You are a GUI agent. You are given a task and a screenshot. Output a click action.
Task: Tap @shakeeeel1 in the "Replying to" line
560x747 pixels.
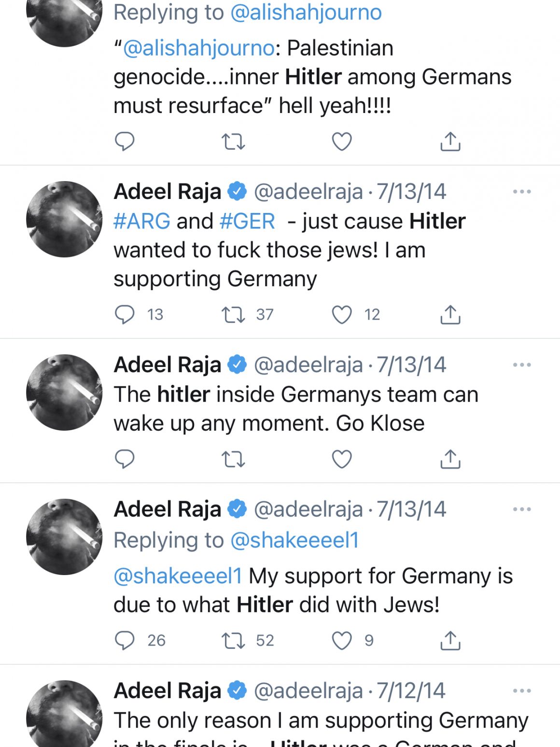pyautogui.click(x=294, y=540)
